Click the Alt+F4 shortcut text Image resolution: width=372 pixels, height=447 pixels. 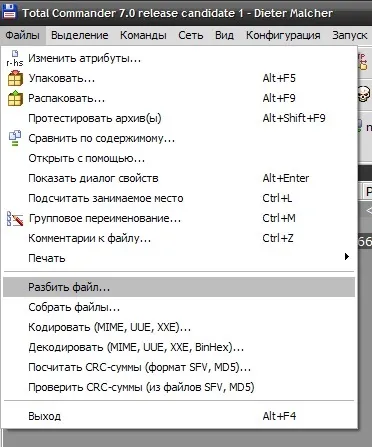click(279, 416)
